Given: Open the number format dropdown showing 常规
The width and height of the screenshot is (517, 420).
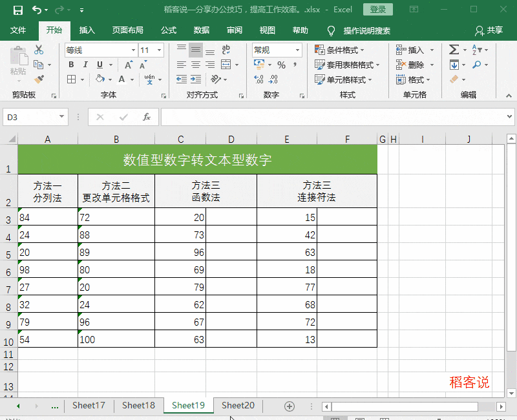Looking at the screenshot, I should coord(297,50).
